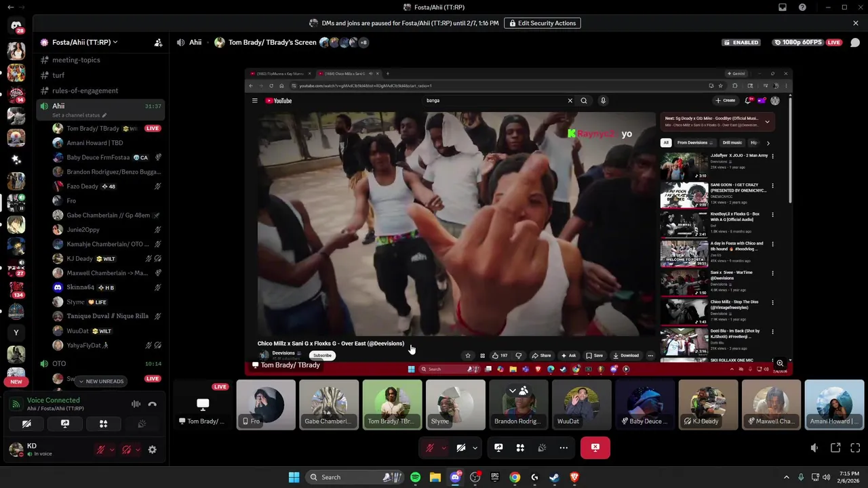868x488 pixels.
Task: Dismiss the DMs paused security banner
Action: pyautogui.click(x=856, y=23)
